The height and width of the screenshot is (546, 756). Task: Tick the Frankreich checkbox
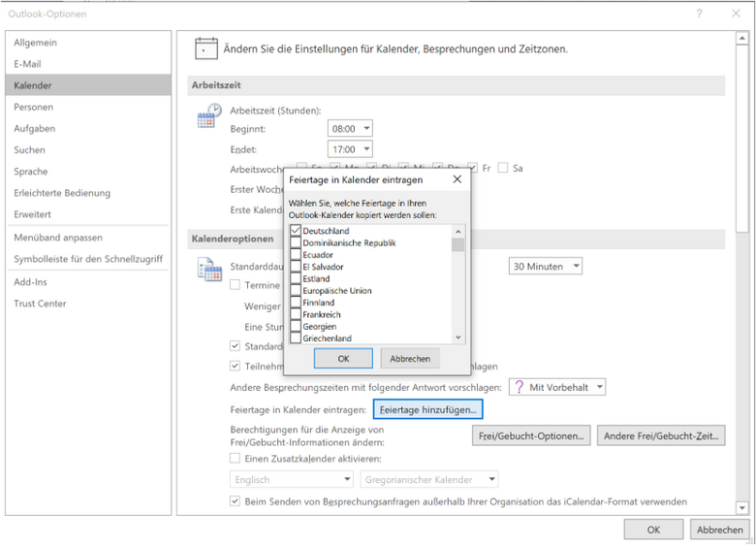(296, 314)
